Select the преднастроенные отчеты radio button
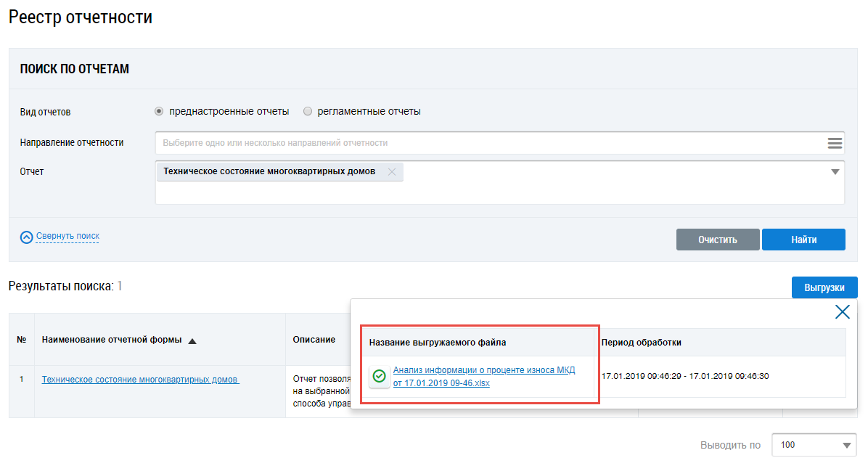The width and height of the screenshot is (868, 466). [159, 112]
